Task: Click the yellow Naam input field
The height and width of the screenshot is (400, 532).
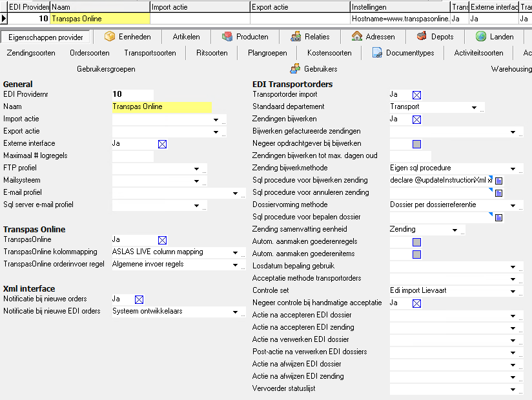Action: 161,107
